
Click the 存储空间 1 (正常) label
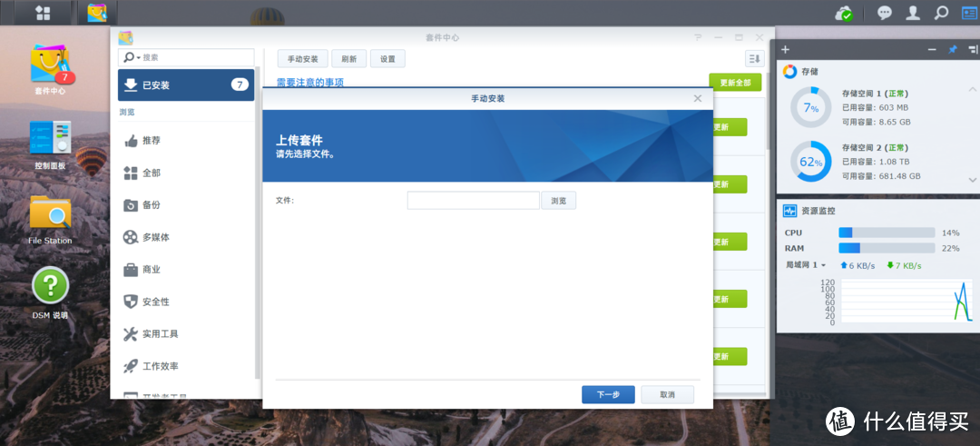click(875, 92)
